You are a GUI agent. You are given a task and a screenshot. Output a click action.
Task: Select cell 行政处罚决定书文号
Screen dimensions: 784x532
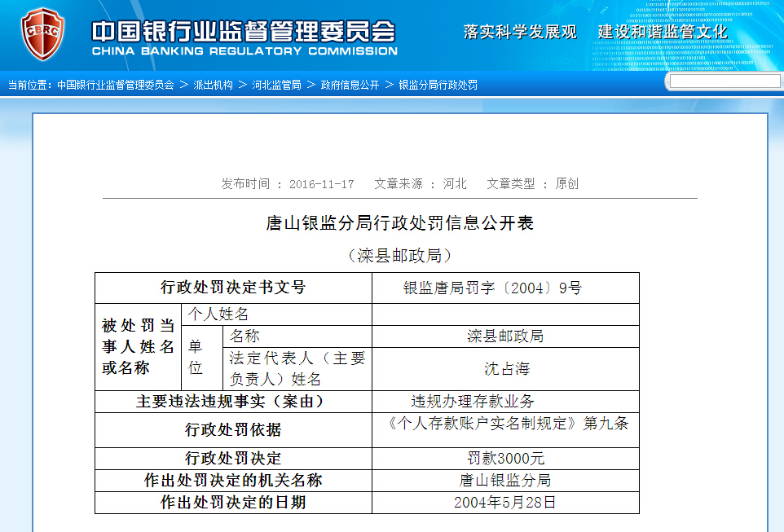pos(234,288)
